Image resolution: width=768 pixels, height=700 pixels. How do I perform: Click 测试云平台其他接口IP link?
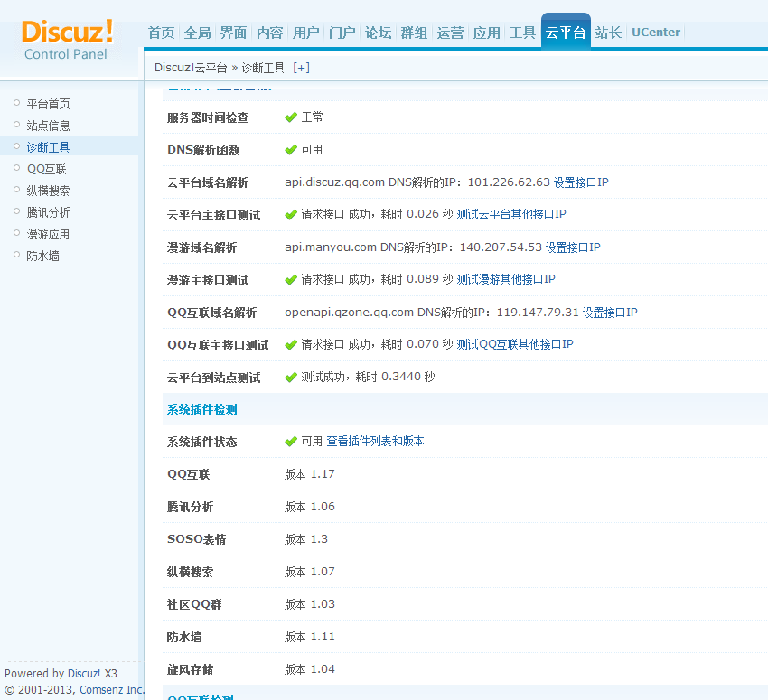tap(511, 215)
